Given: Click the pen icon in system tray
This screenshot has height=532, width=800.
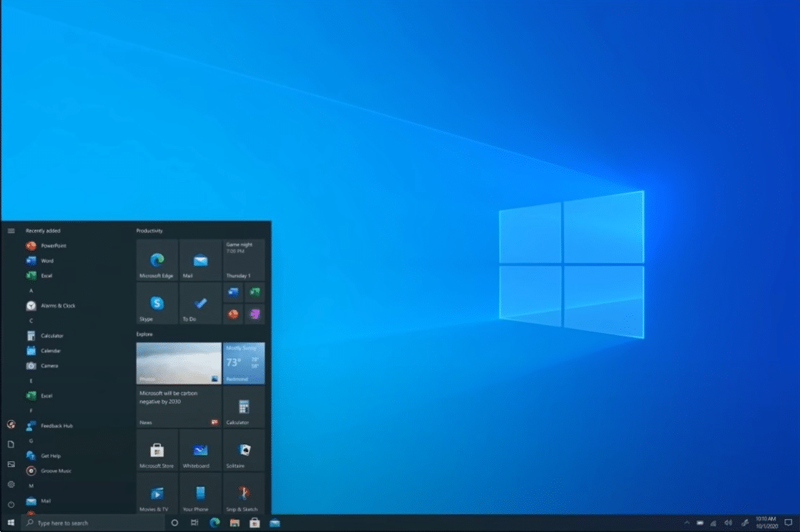Looking at the screenshot, I should tap(745, 523).
